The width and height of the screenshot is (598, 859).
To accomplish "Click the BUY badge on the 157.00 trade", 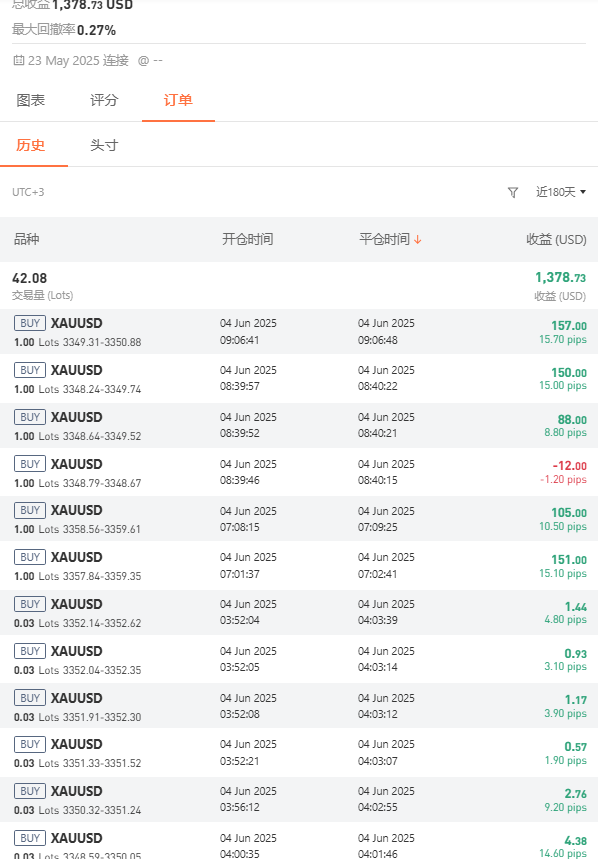I will 30,323.
